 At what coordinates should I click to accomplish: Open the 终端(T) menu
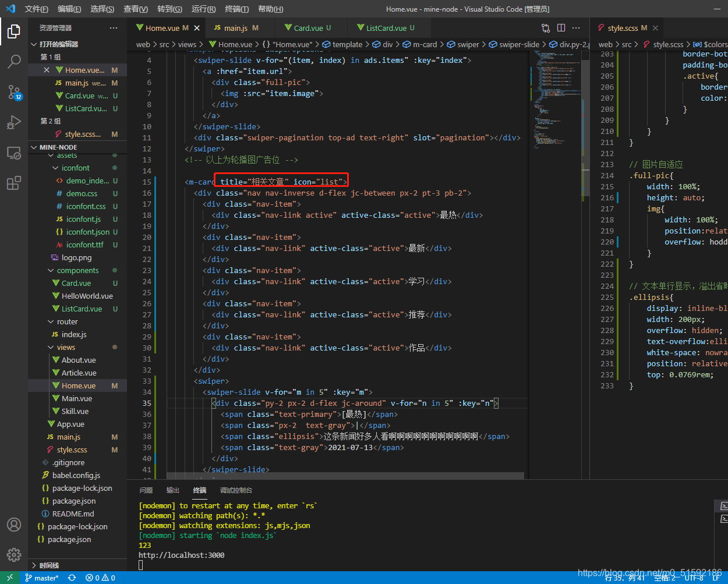tap(236, 9)
